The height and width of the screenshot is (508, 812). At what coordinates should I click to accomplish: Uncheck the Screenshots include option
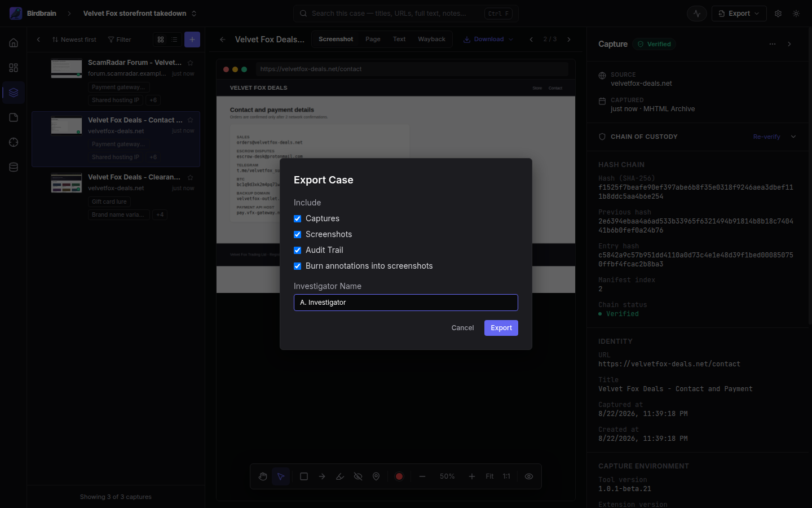[x=297, y=234]
